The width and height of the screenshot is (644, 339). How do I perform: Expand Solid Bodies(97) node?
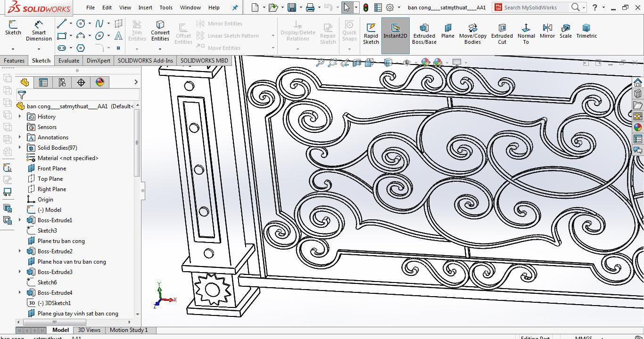(x=20, y=147)
